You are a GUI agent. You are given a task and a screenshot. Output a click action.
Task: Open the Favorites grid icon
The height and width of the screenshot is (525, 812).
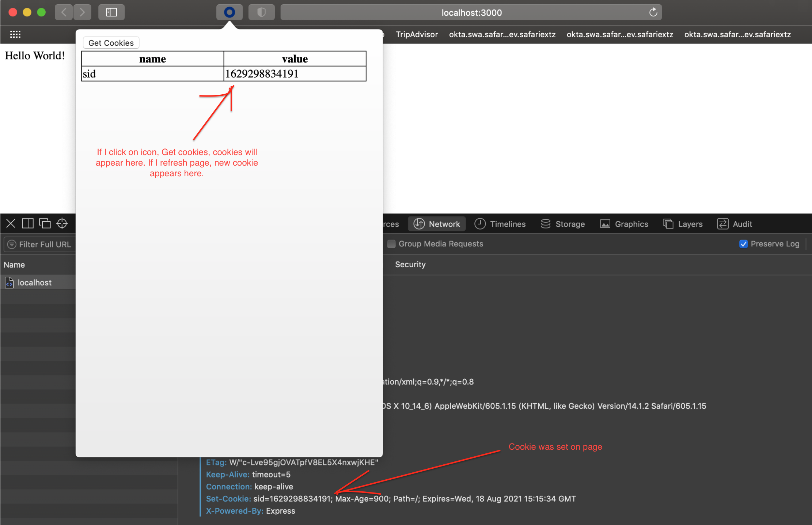pyautogui.click(x=15, y=34)
